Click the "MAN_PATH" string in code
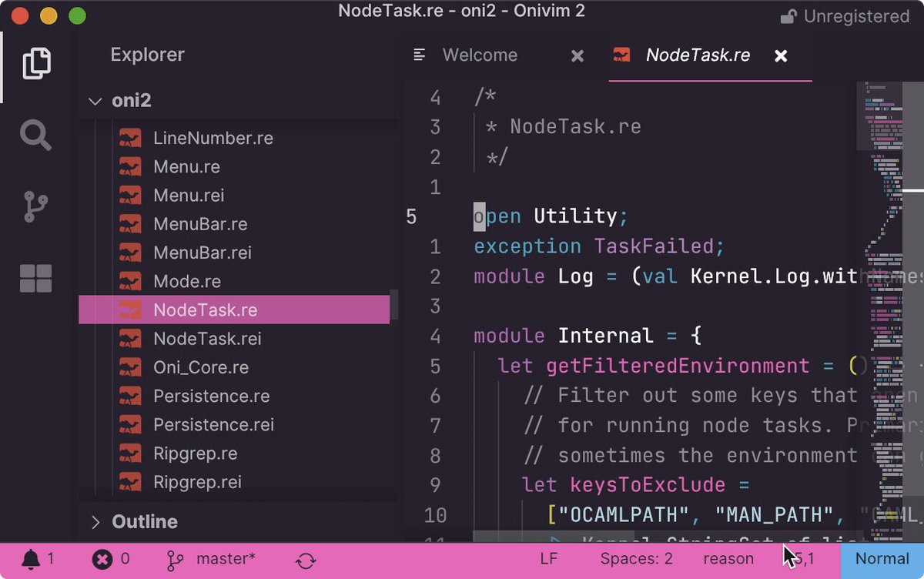The image size is (924, 579). (774, 514)
